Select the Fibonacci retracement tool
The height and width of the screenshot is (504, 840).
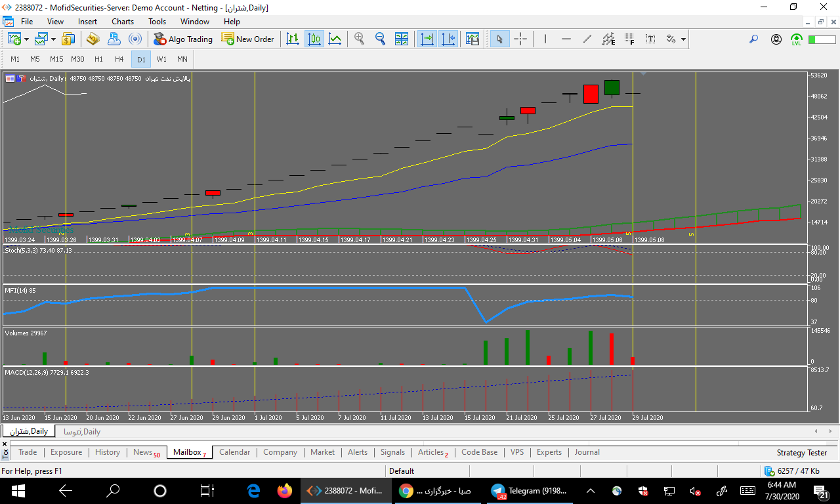tap(629, 39)
